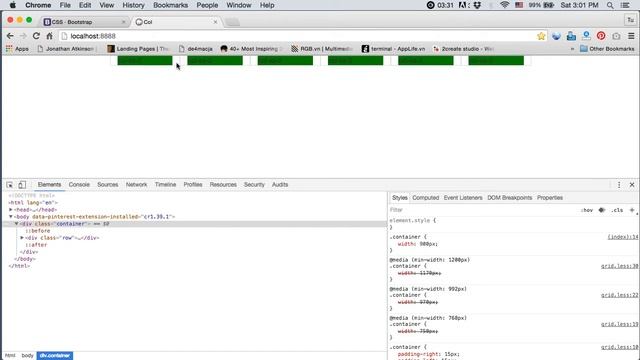Open the Dropbox menu bar icon
This screenshot has width=640, height=360.
[x=477, y=5]
